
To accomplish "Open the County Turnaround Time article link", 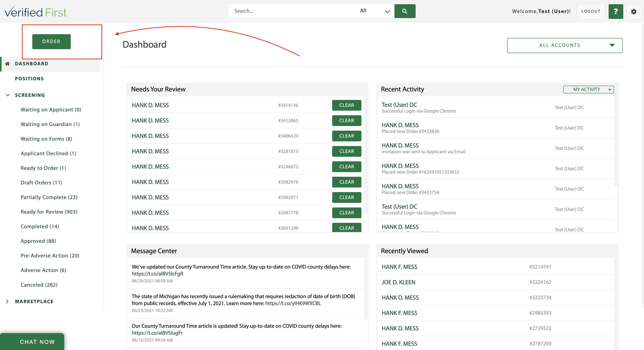I will [157, 274].
